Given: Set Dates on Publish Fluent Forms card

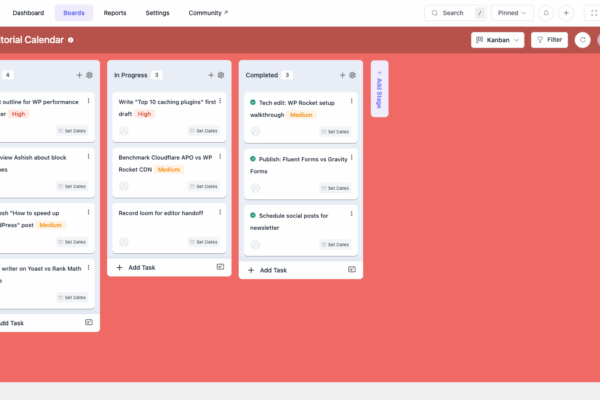Looking at the screenshot, I should tap(335, 188).
